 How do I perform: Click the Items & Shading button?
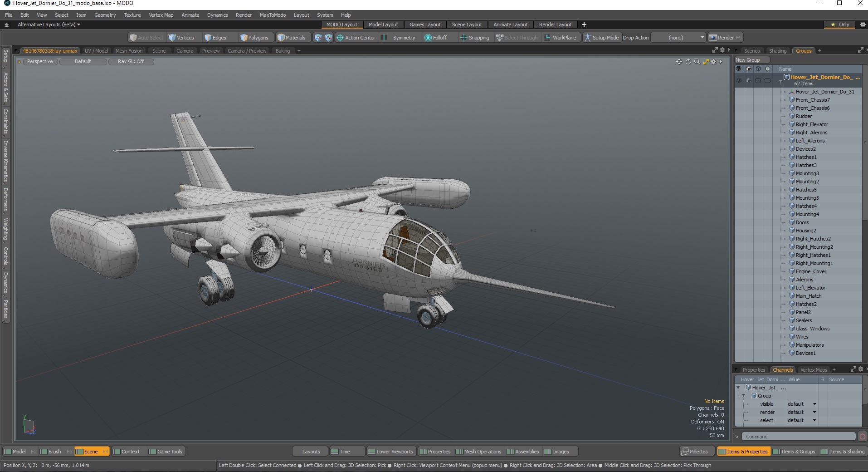(x=843, y=452)
